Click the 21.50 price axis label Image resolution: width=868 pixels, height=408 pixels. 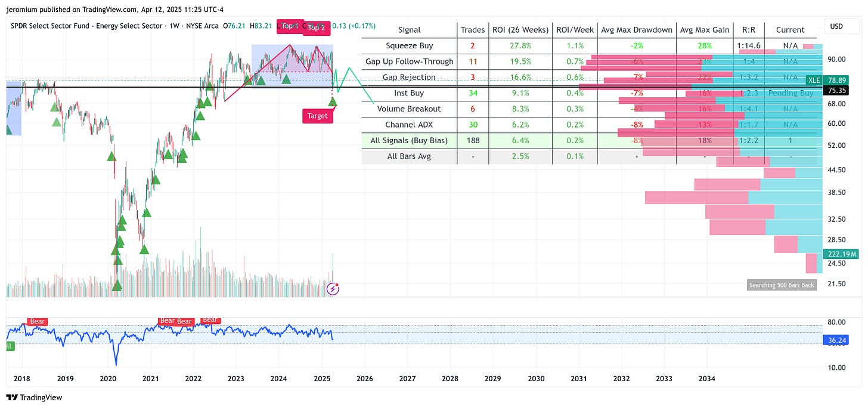coord(836,284)
